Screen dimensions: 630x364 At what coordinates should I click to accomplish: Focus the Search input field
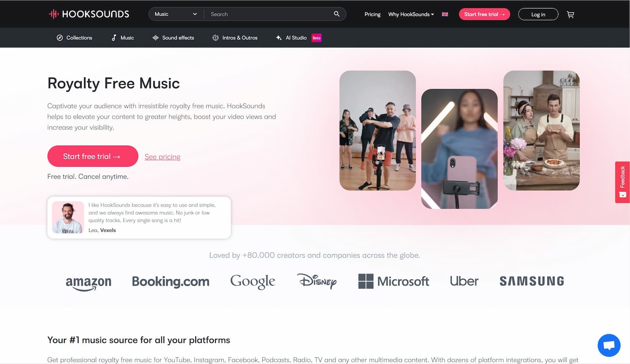coord(269,14)
